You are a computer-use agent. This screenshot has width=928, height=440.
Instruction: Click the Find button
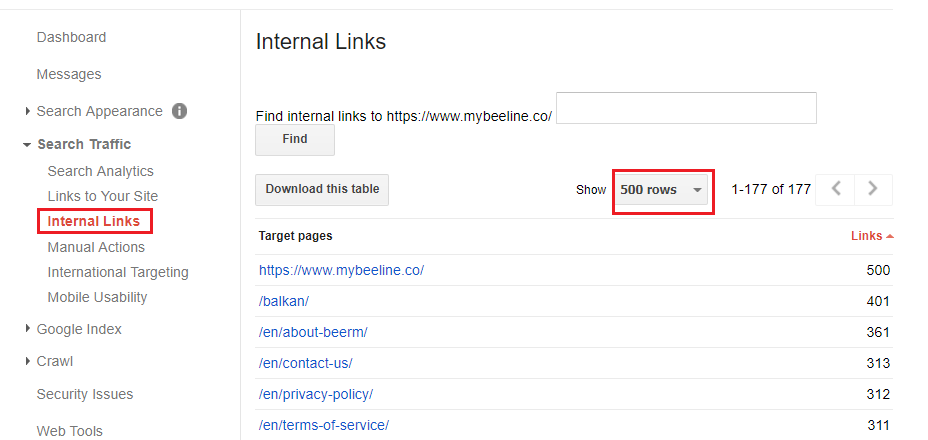[295, 139]
